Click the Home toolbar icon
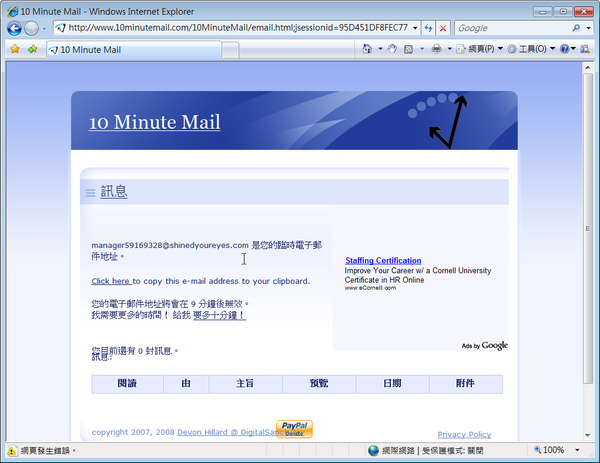Screen dimensions: 600x463 [x=367, y=49]
